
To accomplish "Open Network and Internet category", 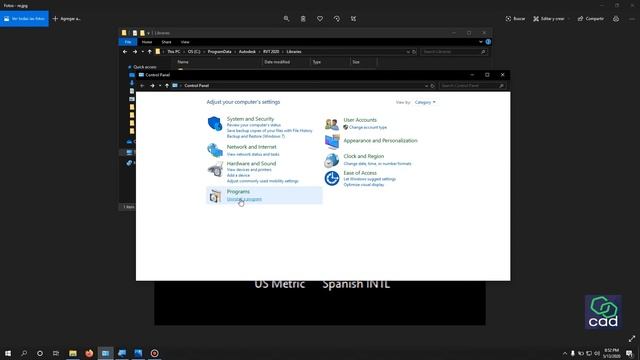I will (251, 147).
